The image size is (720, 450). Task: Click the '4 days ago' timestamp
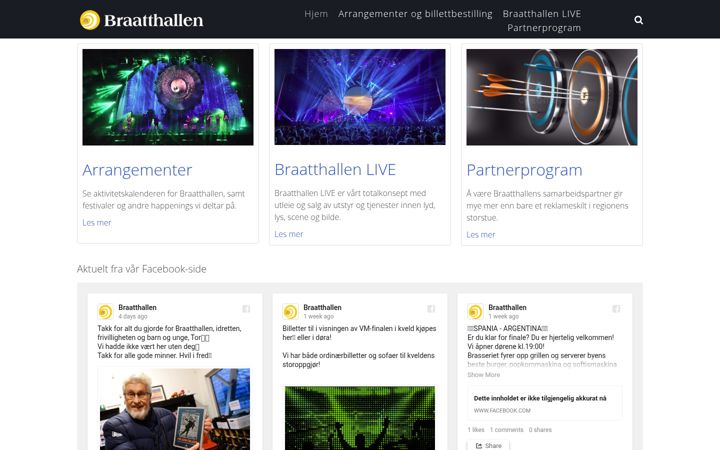[x=133, y=316]
